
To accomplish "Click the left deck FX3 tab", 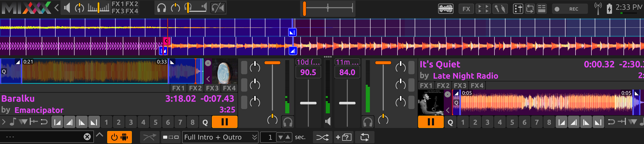I will coord(212,88).
